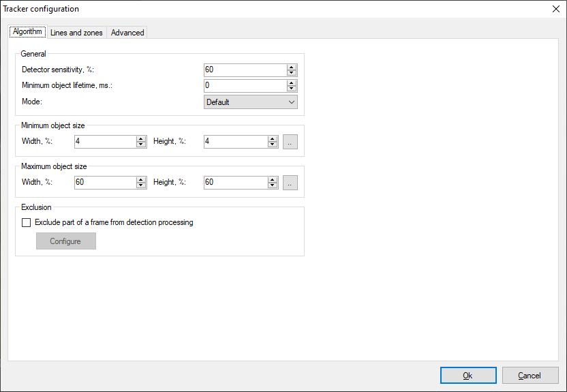Enable Exclude part of a frame checkbox
The image size is (567, 392).
27,222
